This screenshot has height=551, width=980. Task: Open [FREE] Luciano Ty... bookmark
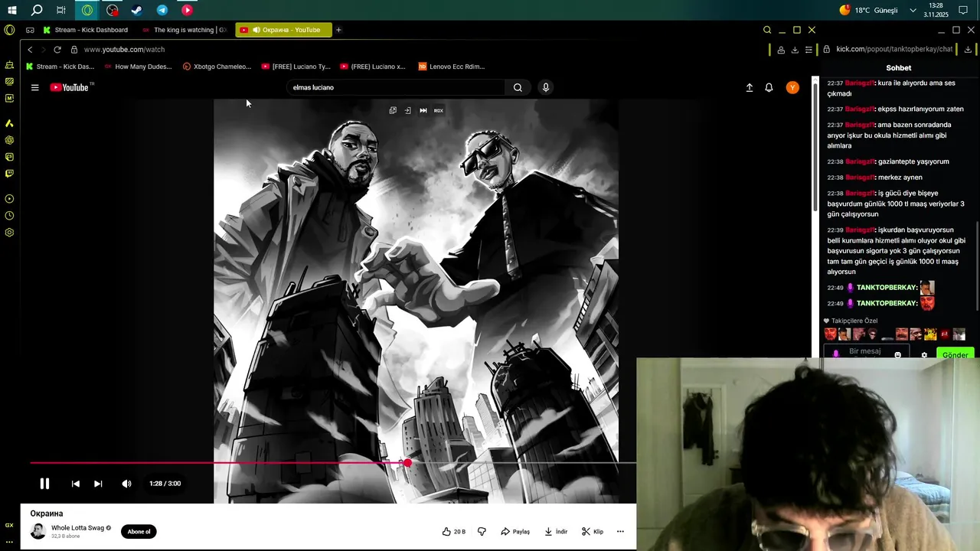point(296,67)
